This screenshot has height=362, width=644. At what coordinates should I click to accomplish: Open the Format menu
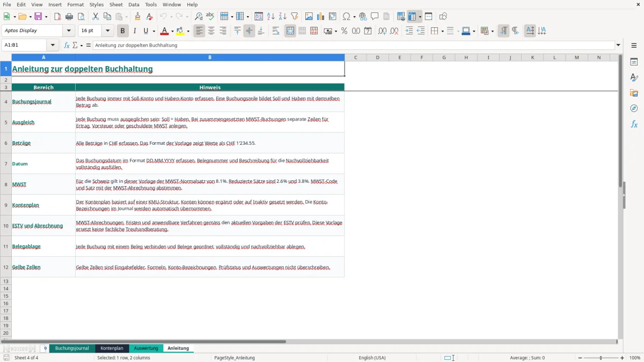76,4
